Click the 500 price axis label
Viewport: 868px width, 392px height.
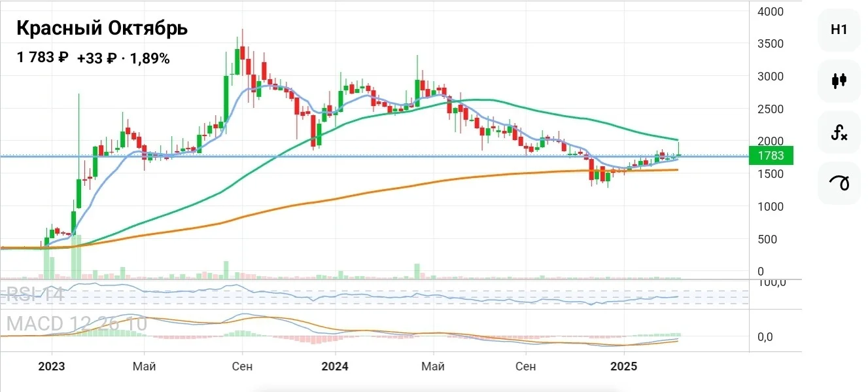(767, 240)
